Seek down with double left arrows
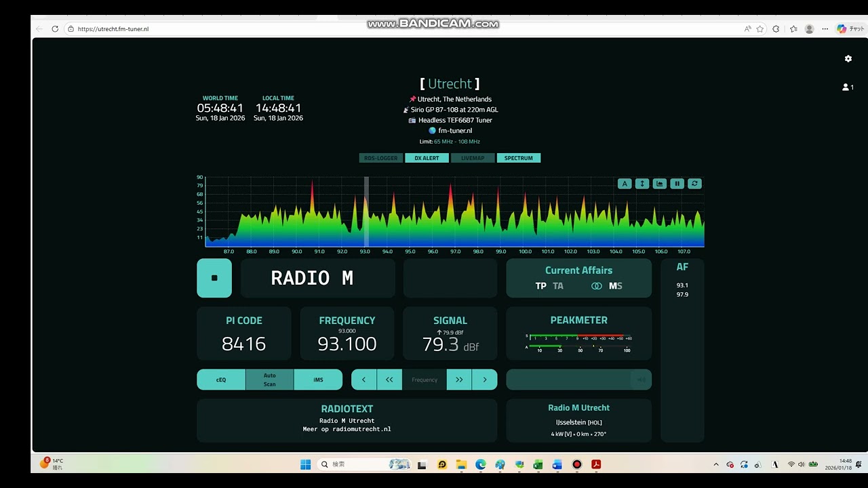The width and height of the screenshot is (868, 488). point(389,380)
